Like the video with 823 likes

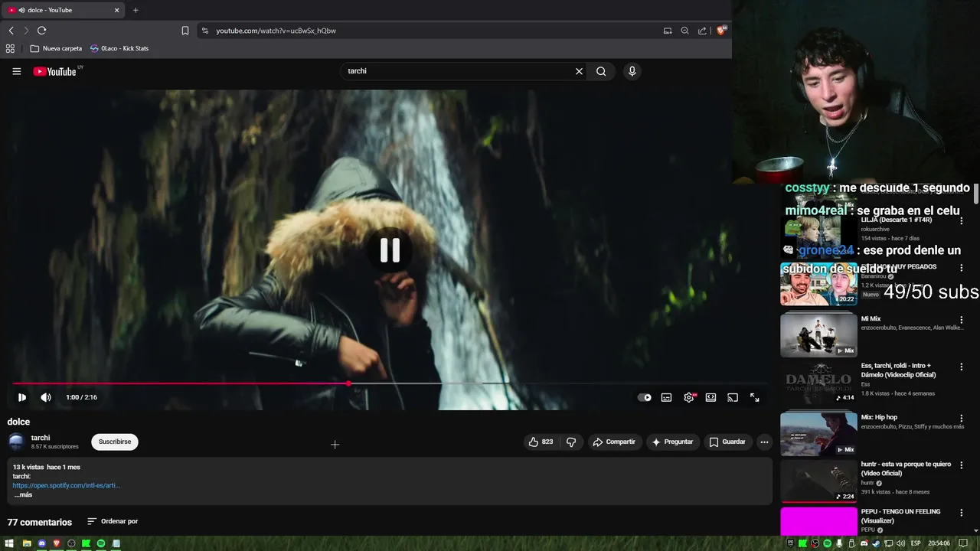coord(541,442)
